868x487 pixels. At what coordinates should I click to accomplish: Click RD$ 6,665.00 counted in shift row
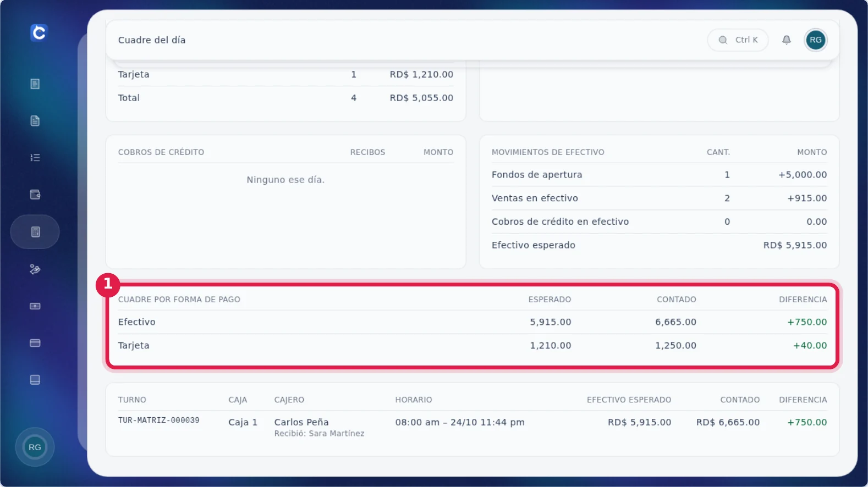pyautogui.click(x=728, y=422)
